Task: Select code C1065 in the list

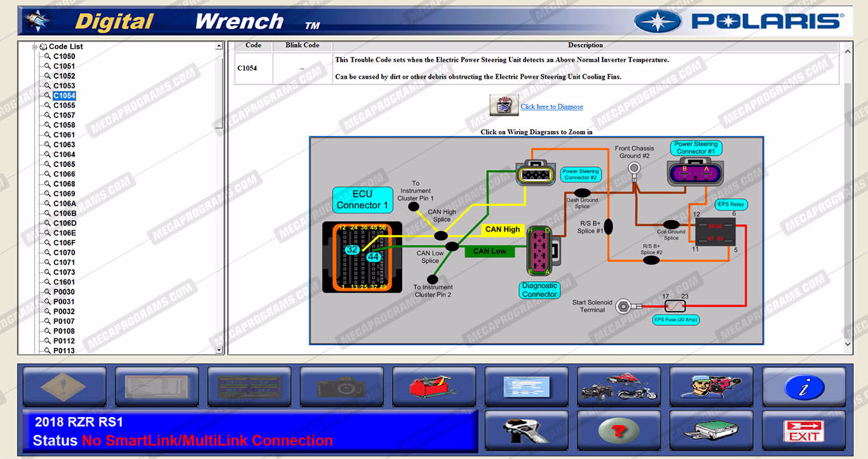Action: point(64,164)
